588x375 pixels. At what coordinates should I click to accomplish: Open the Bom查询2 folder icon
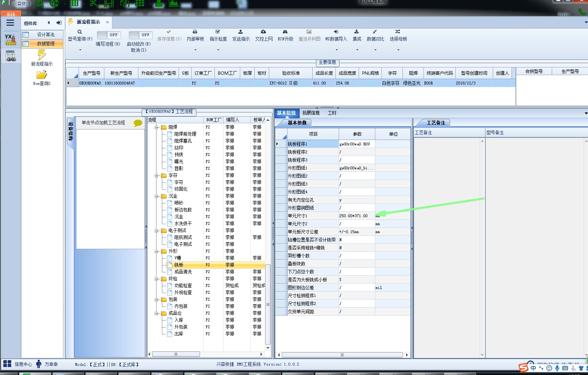[x=42, y=75]
